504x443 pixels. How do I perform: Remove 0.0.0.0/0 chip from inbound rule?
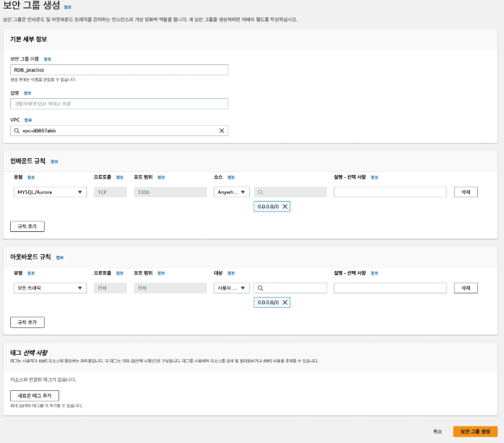tap(284, 207)
